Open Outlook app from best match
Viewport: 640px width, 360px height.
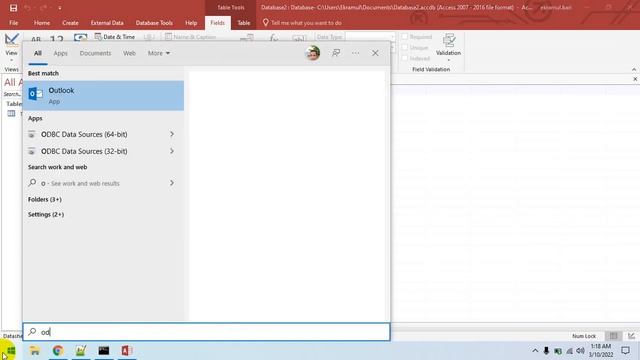[x=103, y=96]
